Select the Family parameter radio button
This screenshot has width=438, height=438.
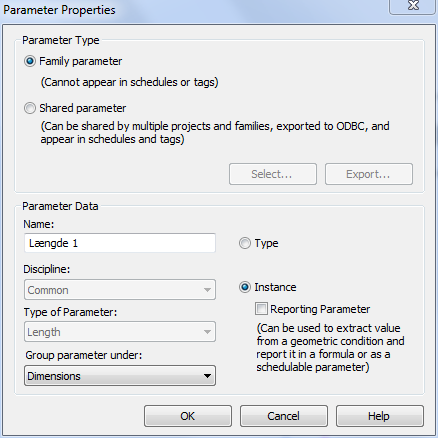pos(30,61)
